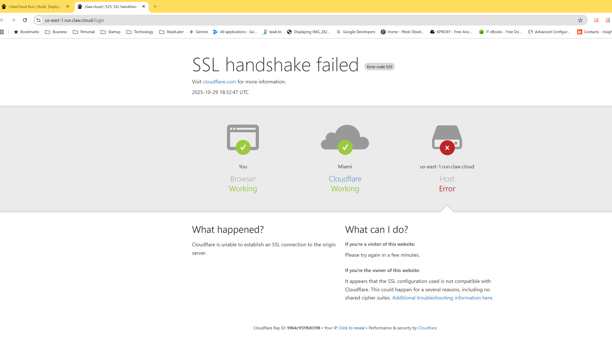Open the cloudflare.com link
Screen dimensions: 612x364
(219, 82)
